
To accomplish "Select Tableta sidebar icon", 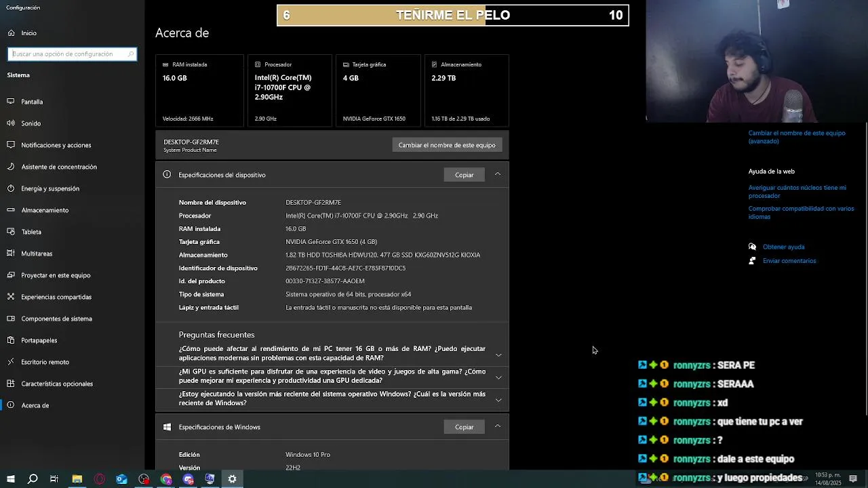I will (11, 232).
